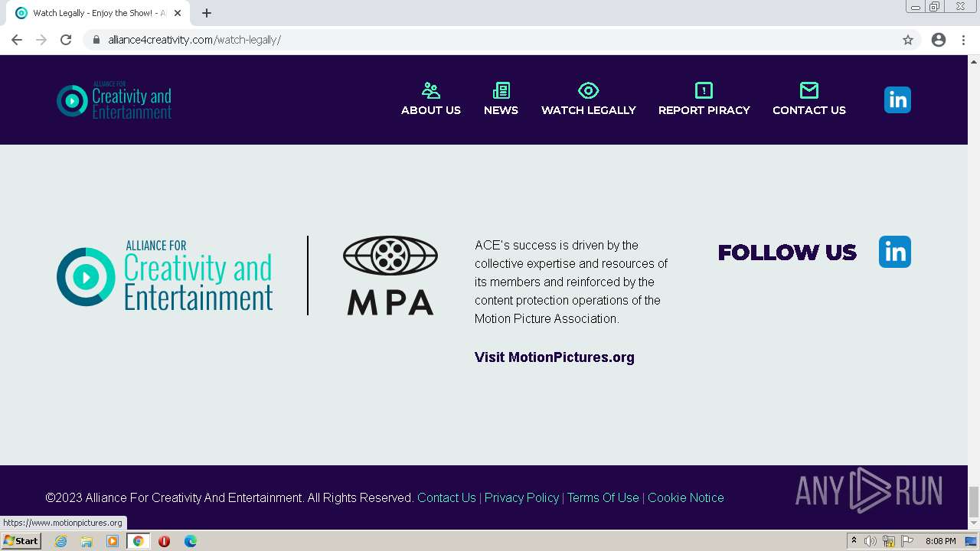Click the scrollbar up arrow
This screenshot has width=980, height=551.
click(974, 60)
